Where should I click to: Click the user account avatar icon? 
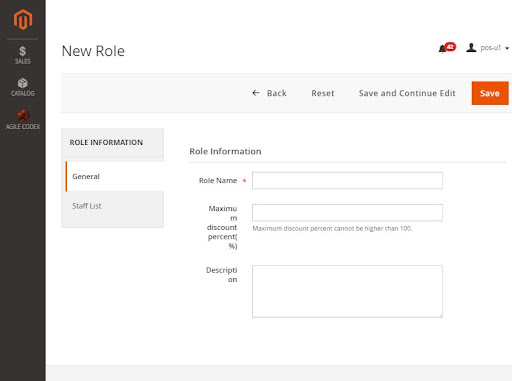pos(471,48)
